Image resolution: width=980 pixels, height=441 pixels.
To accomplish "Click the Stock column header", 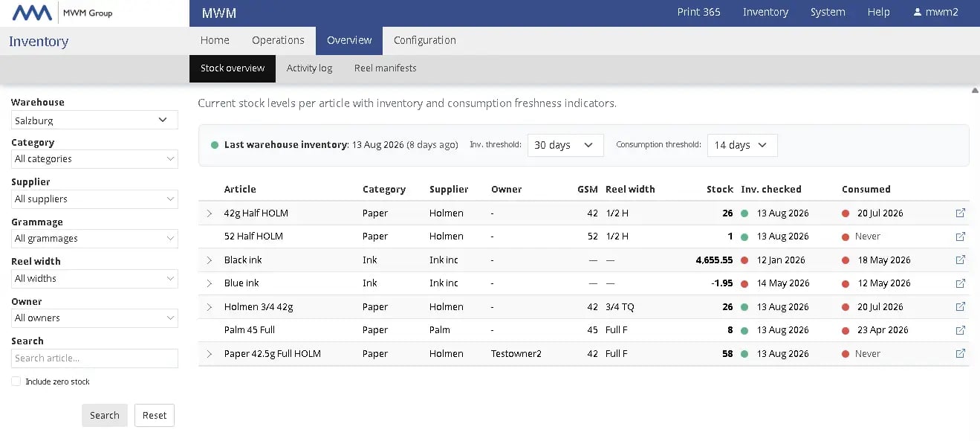I will [x=720, y=189].
